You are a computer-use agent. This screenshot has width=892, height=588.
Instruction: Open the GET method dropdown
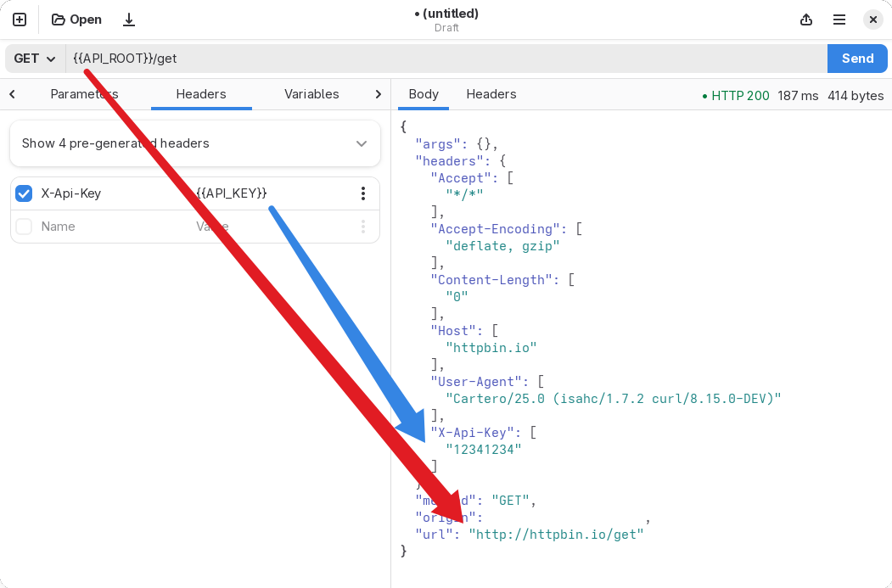point(32,58)
